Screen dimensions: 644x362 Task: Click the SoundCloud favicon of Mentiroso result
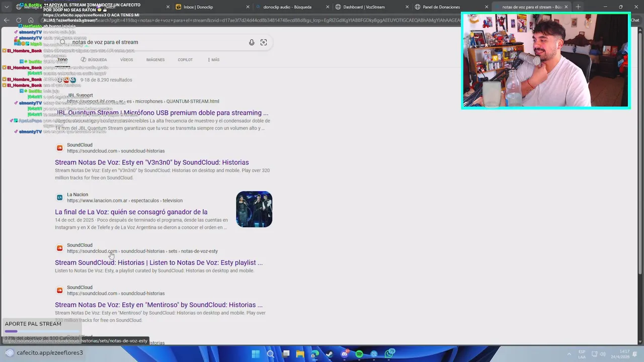click(59, 290)
